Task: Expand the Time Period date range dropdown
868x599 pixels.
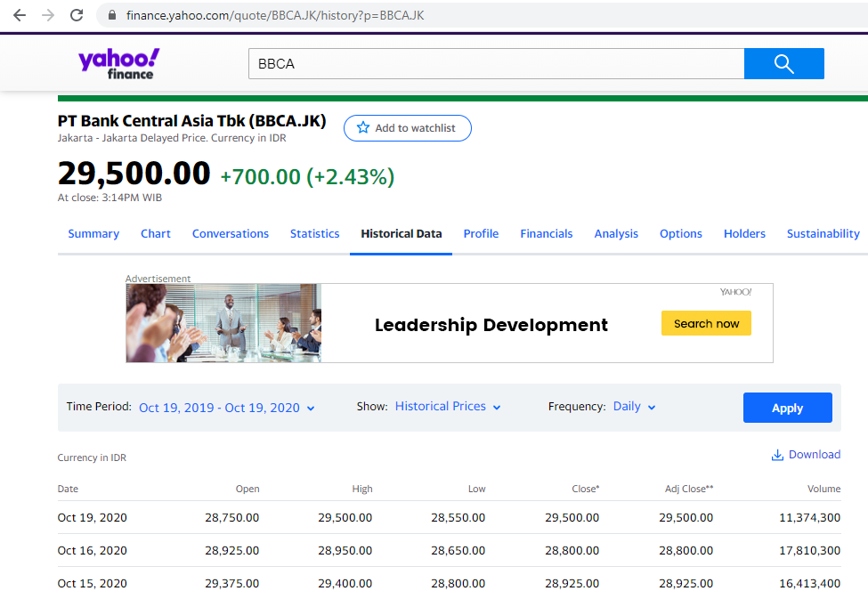Action: point(226,408)
